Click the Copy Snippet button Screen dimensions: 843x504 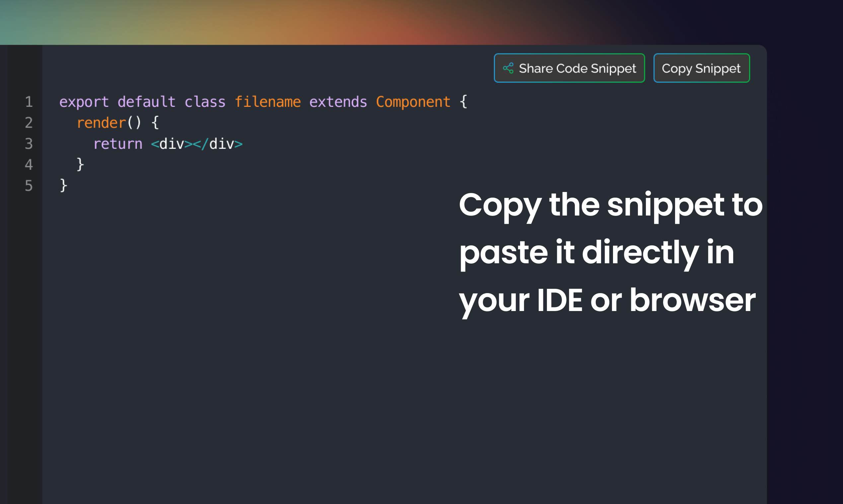pyautogui.click(x=701, y=68)
